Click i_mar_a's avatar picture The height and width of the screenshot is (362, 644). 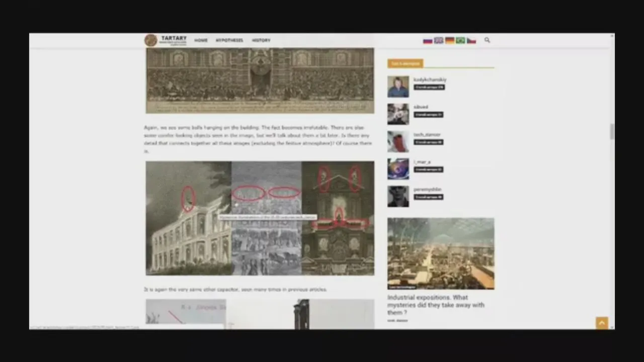pyautogui.click(x=398, y=169)
